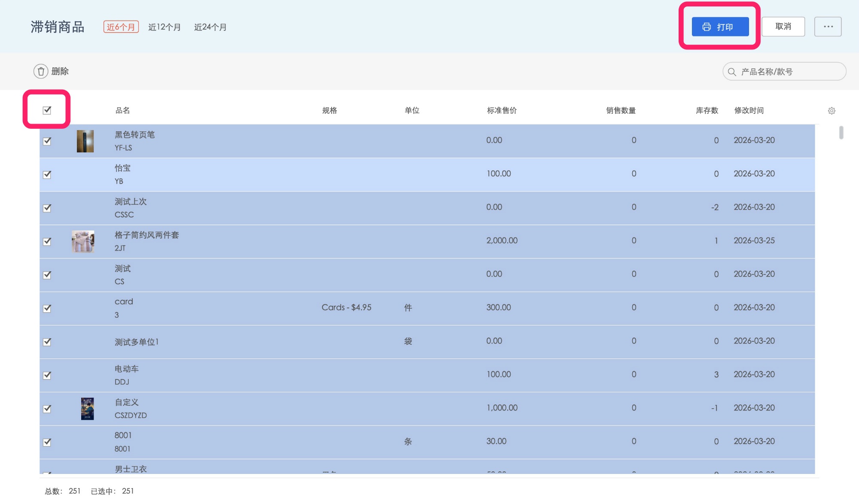Switch to the 近24个月 period tab
The height and width of the screenshot is (504, 859).
click(210, 27)
